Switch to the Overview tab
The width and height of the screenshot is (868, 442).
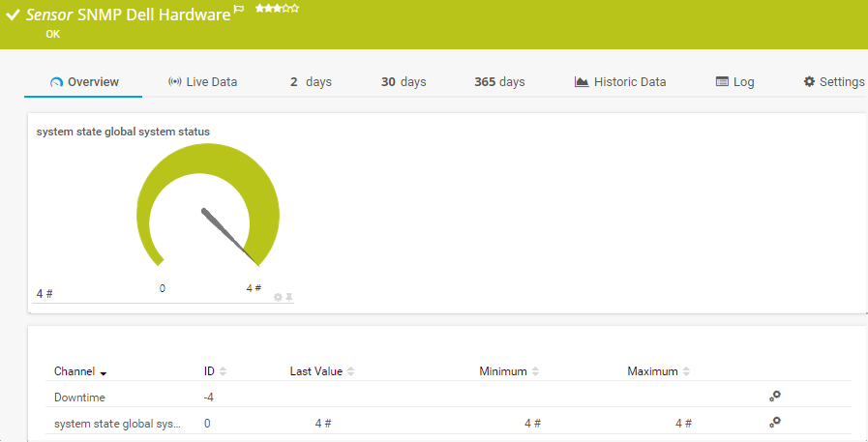pos(84,82)
